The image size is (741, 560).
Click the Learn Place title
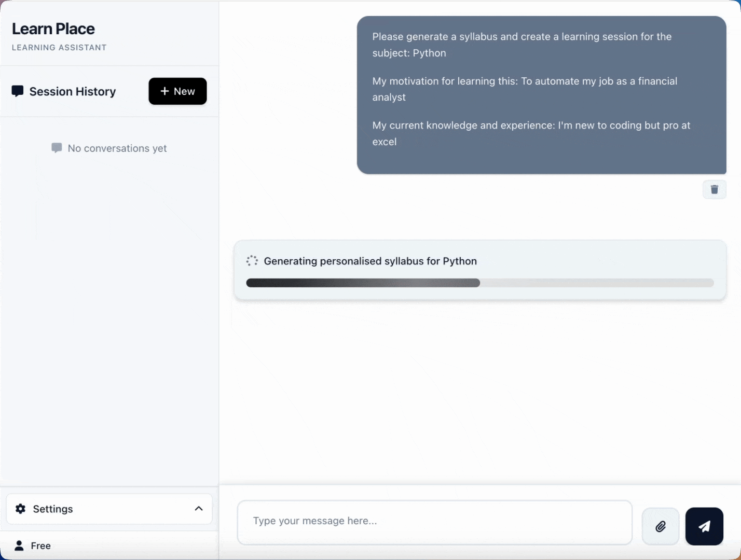tap(53, 29)
